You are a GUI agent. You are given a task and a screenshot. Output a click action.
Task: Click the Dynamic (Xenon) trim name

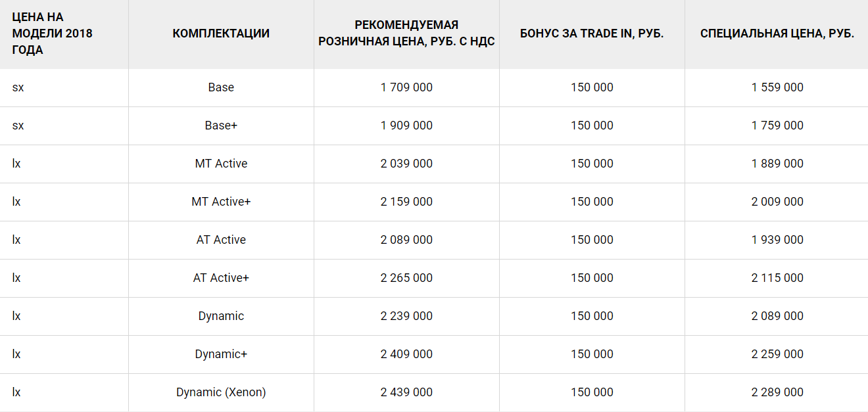tap(221, 392)
